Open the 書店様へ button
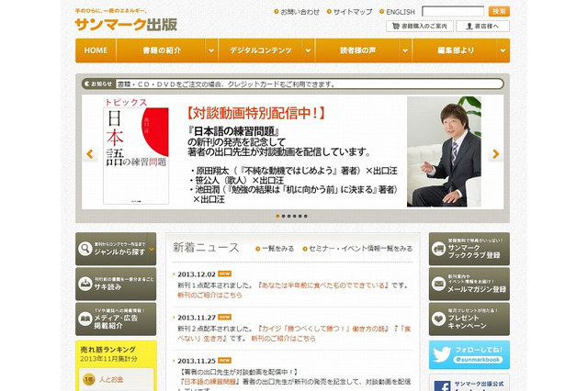Image resolution: width=588 pixels, height=391 pixels. pyautogui.click(x=482, y=27)
